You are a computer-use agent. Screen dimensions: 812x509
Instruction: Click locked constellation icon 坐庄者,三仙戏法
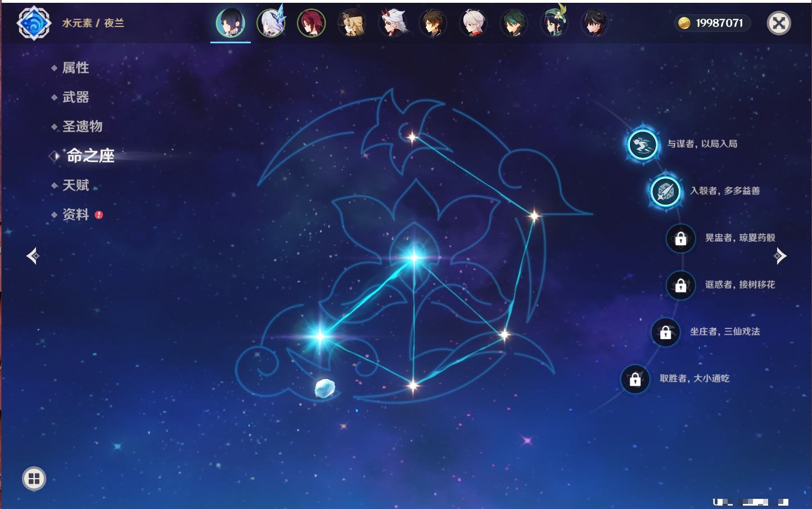pos(665,332)
